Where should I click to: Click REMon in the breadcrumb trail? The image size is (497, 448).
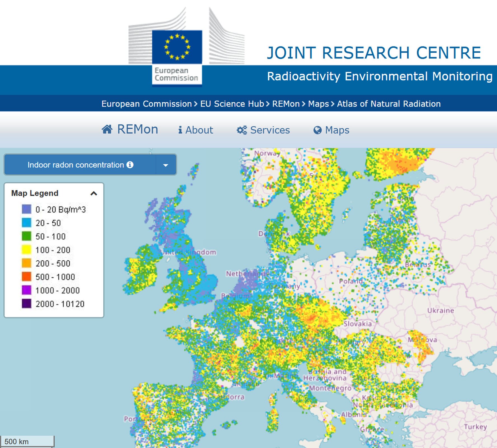pyautogui.click(x=285, y=104)
